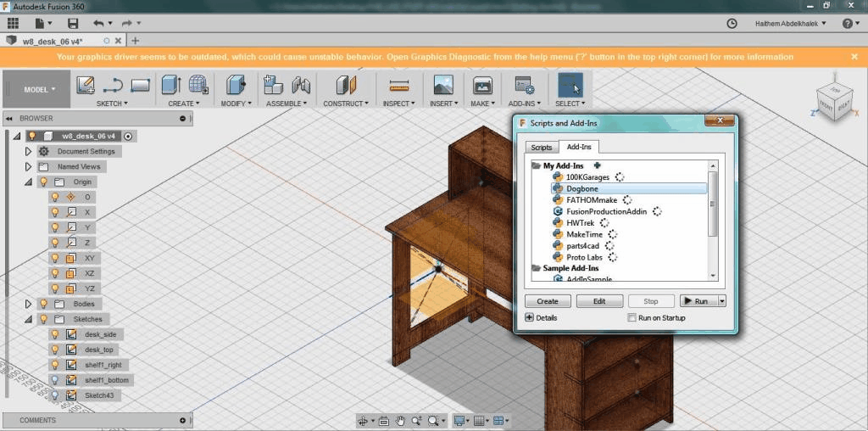
Task: Show the Sketch43 visibility bulb
Action: tap(55, 395)
